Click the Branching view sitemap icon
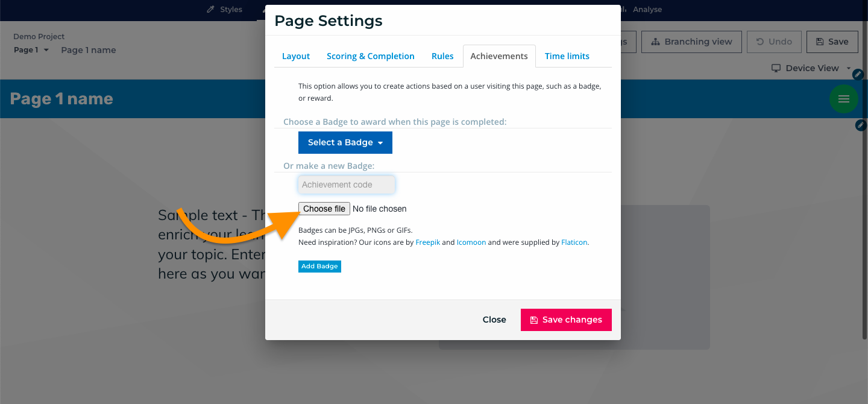The height and width of the screenshot is (404, 868). coord(656,42)
